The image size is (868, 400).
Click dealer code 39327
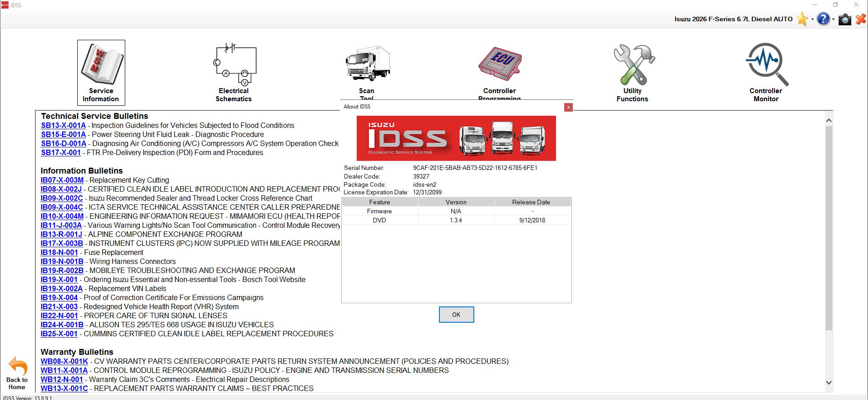[x=421, y=176]
